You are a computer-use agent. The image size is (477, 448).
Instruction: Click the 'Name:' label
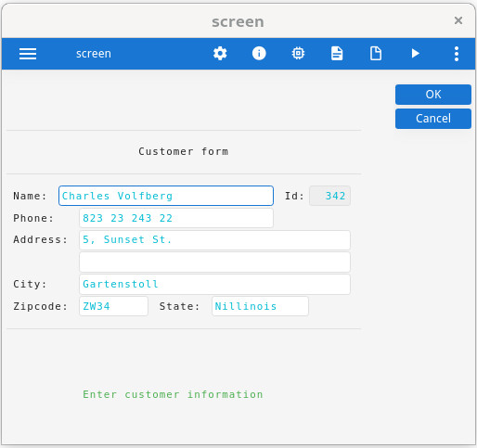click(30, 196)
